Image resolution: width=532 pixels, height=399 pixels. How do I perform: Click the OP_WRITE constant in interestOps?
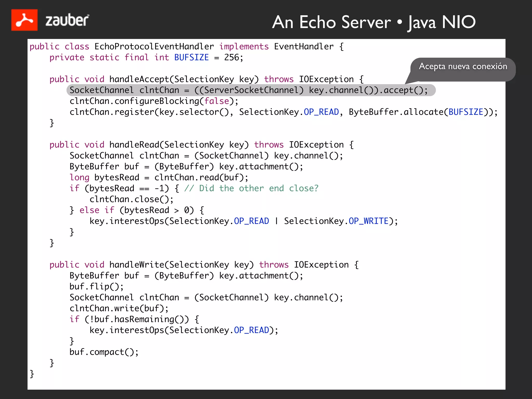click(368, 221)
